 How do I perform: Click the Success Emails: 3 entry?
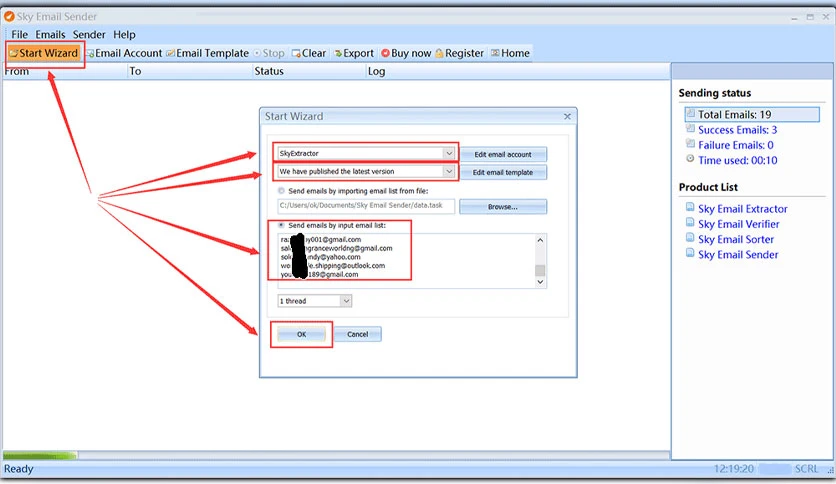[737, 130]
